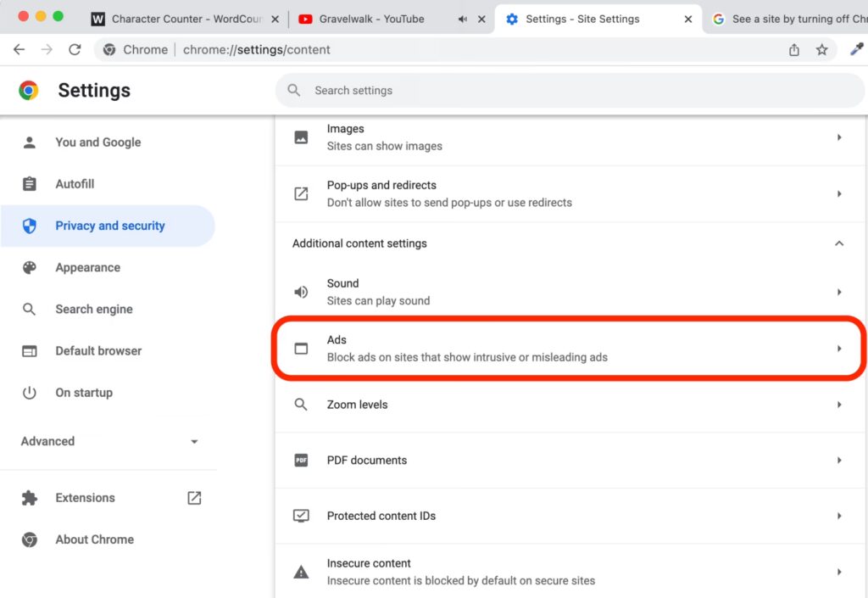Open PDF documents settings
The height and width of the screenshot is (598, 868).
click(366, 460)
